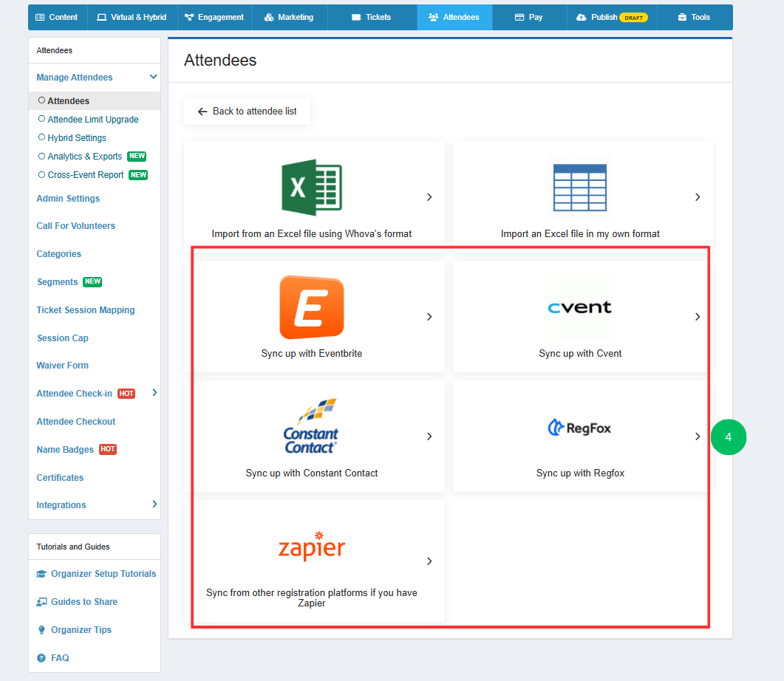Click Sync up with Constant Contact text
The height and width of the screenshot is (681, 784).
(312, 473)
